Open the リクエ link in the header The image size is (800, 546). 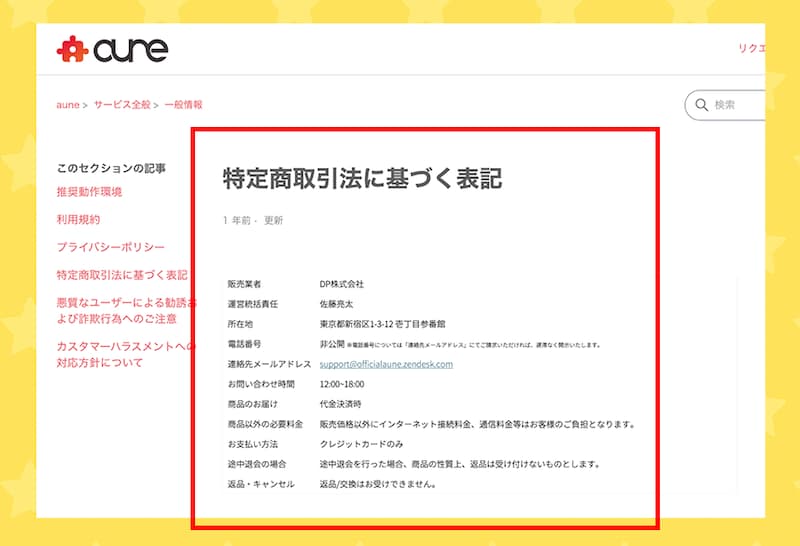click(x=750, y=49)
